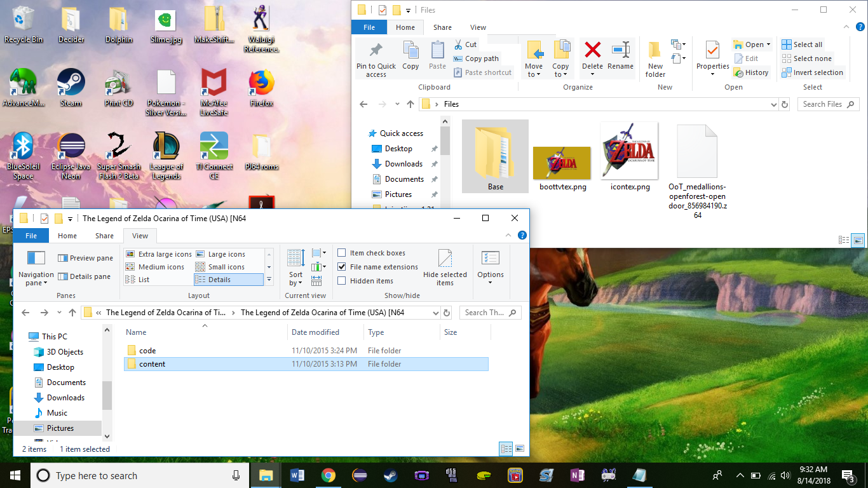Click the Cut scissors option
868x488 pixels.
(x=465, y=44)
